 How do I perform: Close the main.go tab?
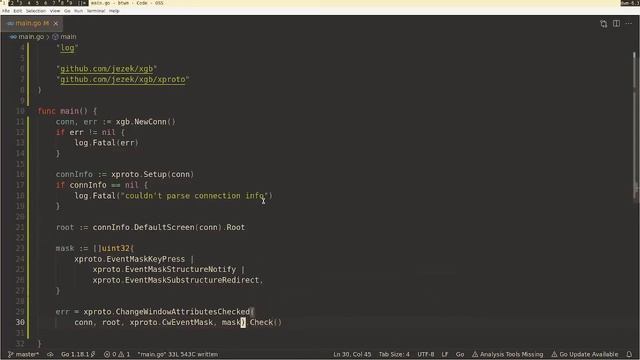click(x=56, y=23)
